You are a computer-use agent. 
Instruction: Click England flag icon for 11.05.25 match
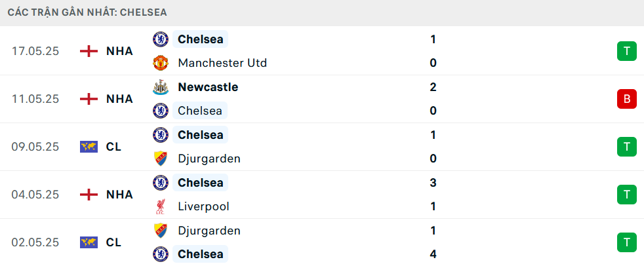pyautogui.click(x=89, y=99)
